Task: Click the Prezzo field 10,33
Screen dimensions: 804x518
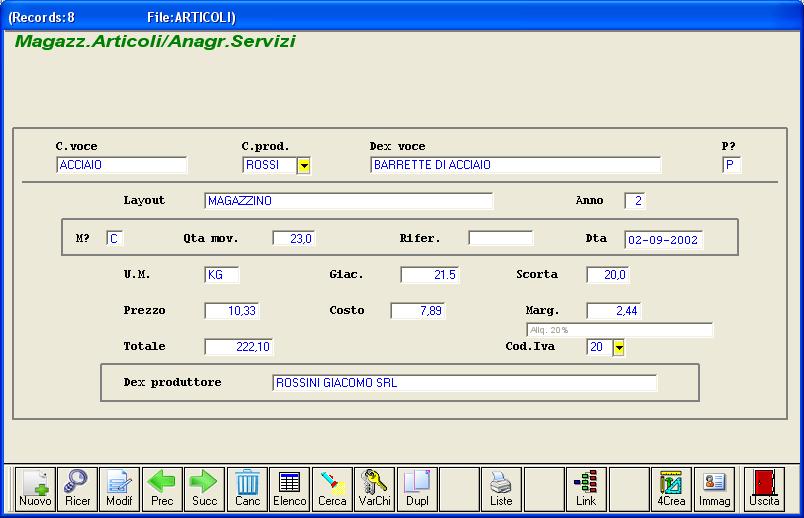Action: click(x=232, y=311)
